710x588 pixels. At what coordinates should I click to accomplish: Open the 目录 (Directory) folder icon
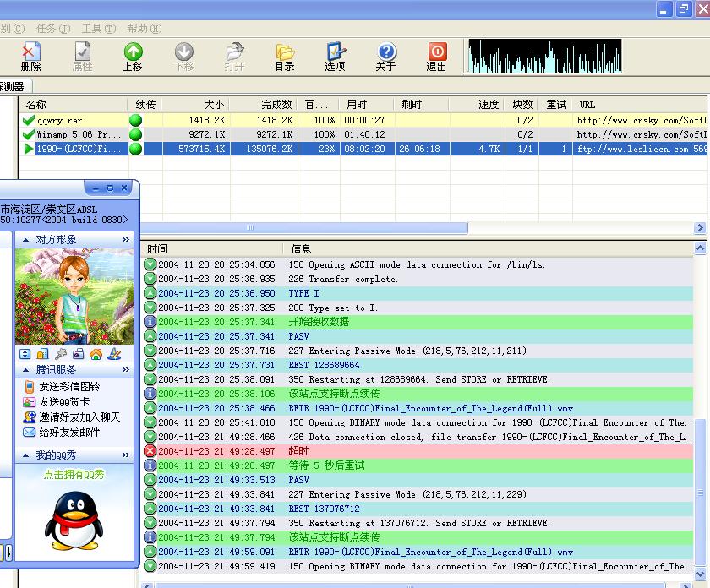285,57
